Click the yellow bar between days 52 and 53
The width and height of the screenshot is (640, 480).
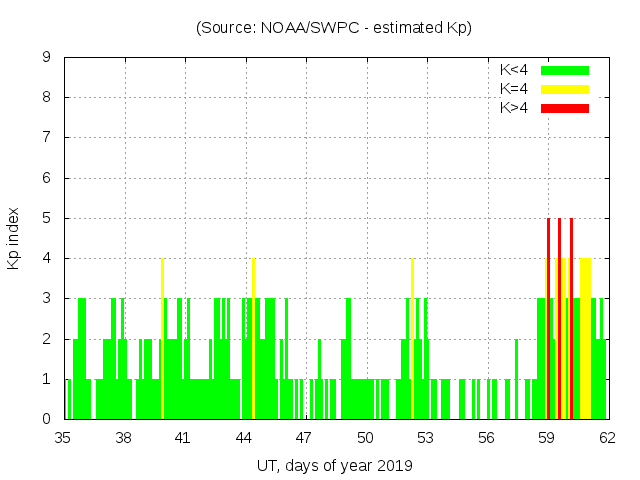(x=412, y=340)
